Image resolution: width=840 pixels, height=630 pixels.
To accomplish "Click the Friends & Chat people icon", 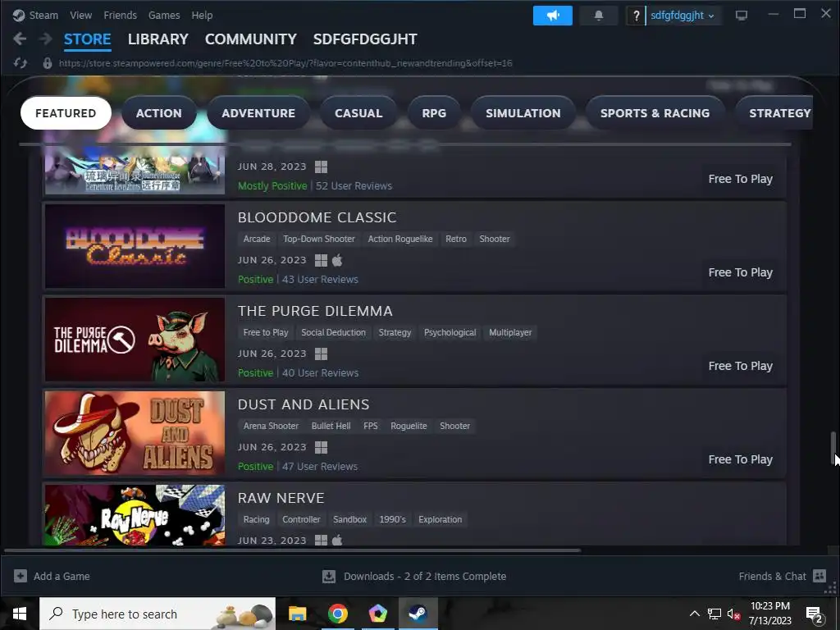I will 819,576.
